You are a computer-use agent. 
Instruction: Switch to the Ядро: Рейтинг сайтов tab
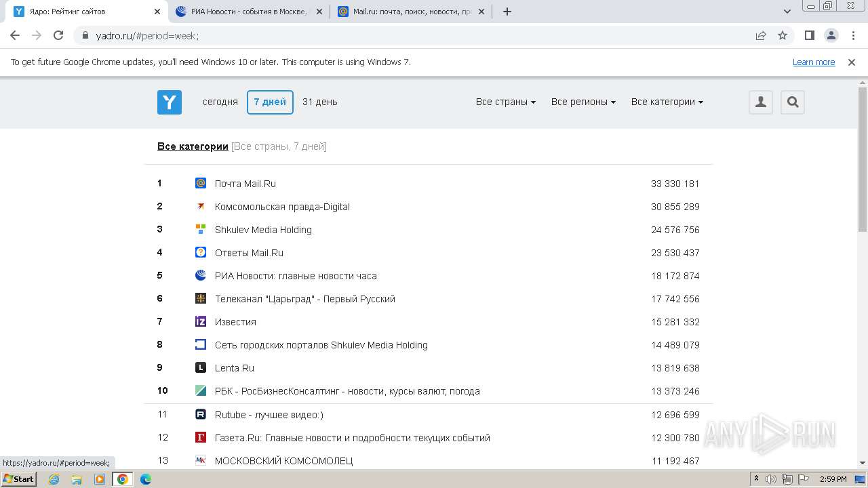[87, 12]
